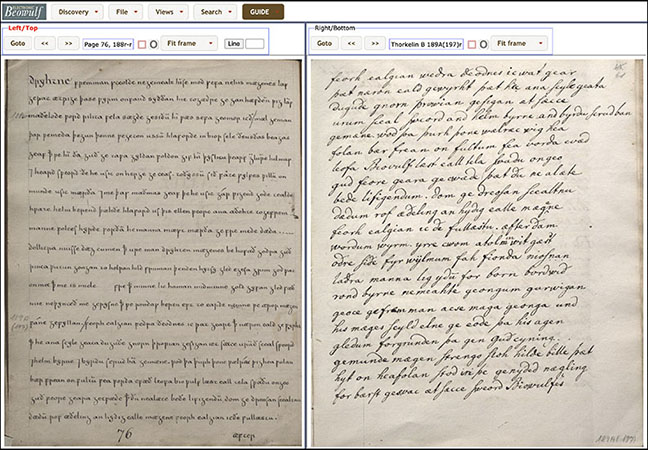648x450 pixels.
Task: Click the Page 76, 188r-r field
Action: click(108, 44)
